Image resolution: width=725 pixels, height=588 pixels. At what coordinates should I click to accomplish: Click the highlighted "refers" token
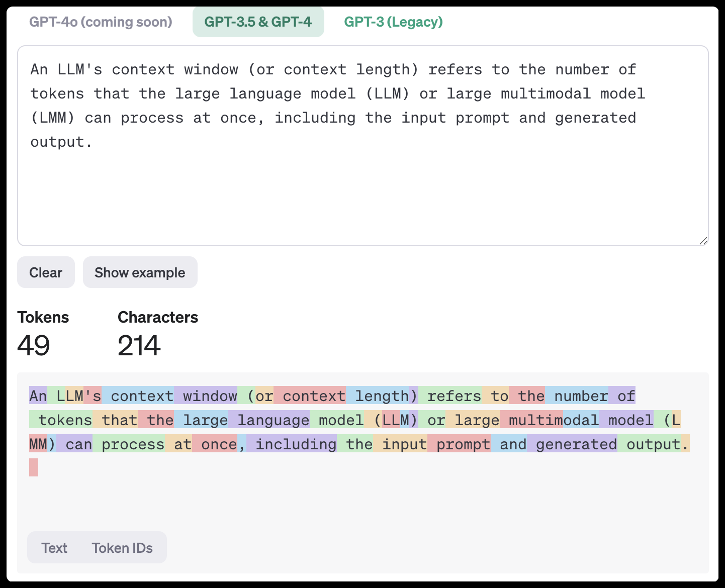point(450,396)
